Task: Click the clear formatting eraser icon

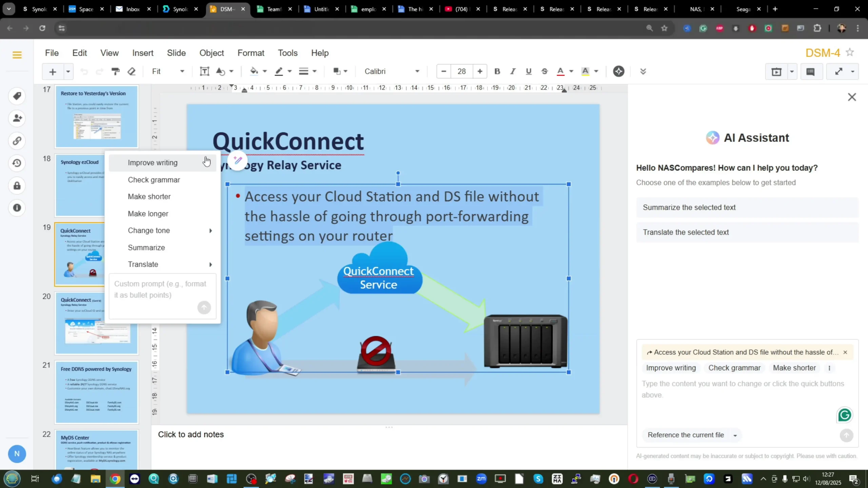Action: [x=132, y=71]
